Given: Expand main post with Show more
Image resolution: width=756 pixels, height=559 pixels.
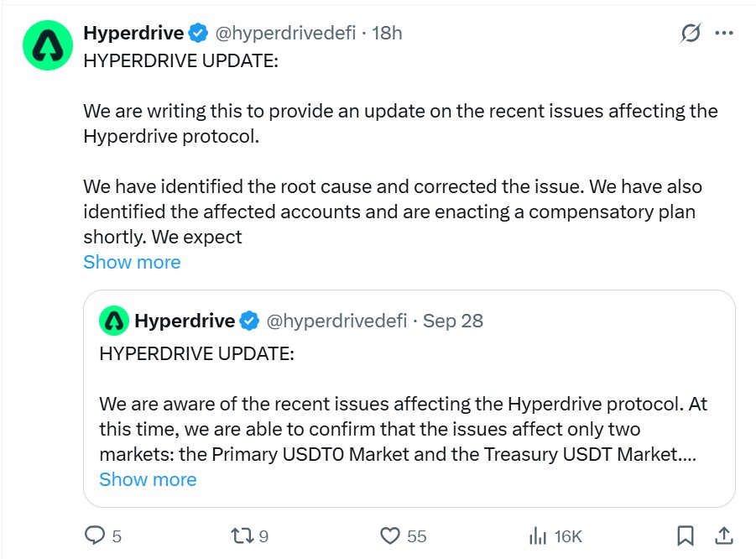Looking at the screenshot, I should pyautogui.click(x=132, y=262).
